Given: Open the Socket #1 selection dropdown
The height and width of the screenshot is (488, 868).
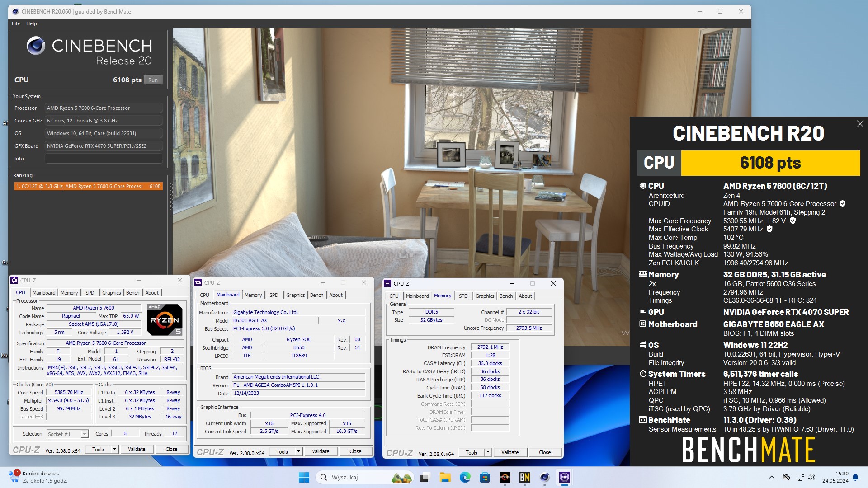Looking at the screenshot, I should pyautogui.click(x=67, y=434).
